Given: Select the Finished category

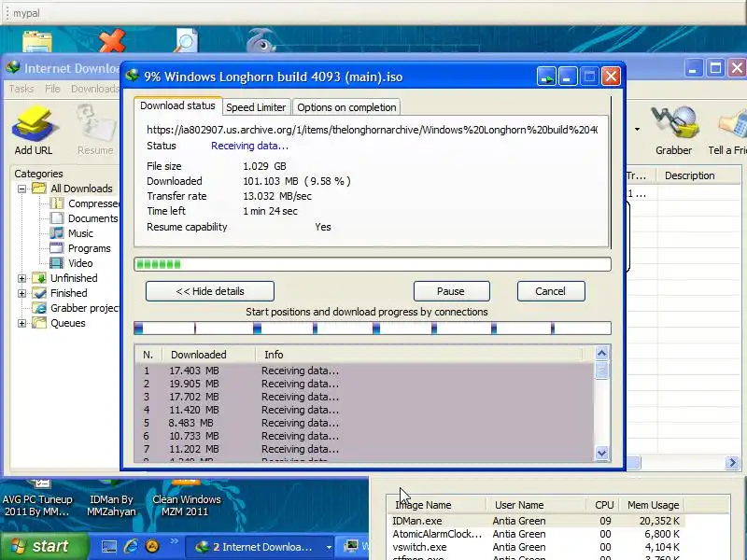Looking at the screenshot, I should [68, 293].
